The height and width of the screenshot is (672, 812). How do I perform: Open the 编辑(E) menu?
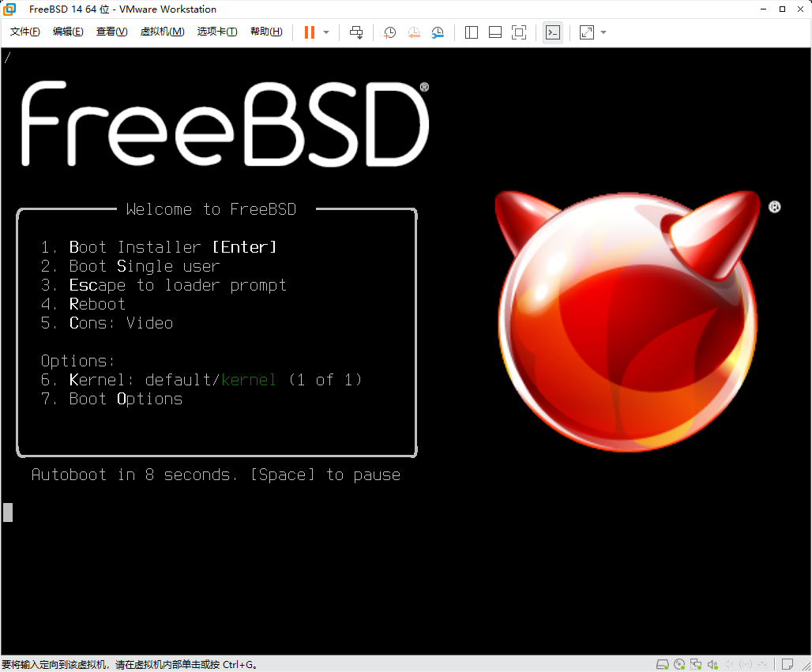(x=68, y=32)
